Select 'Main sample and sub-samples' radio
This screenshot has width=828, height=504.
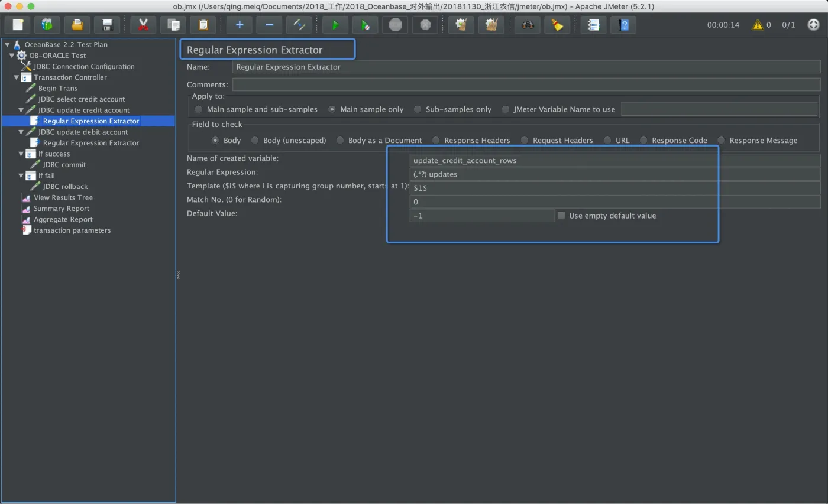point(199,109)
